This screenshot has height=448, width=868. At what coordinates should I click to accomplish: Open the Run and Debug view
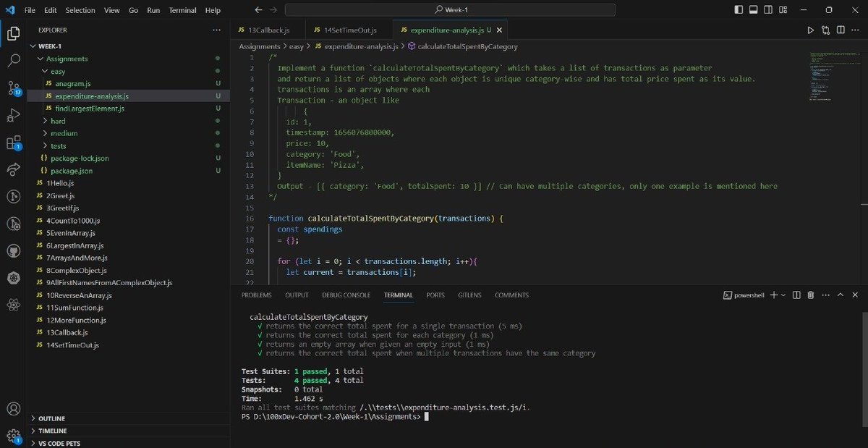(13, 115)
